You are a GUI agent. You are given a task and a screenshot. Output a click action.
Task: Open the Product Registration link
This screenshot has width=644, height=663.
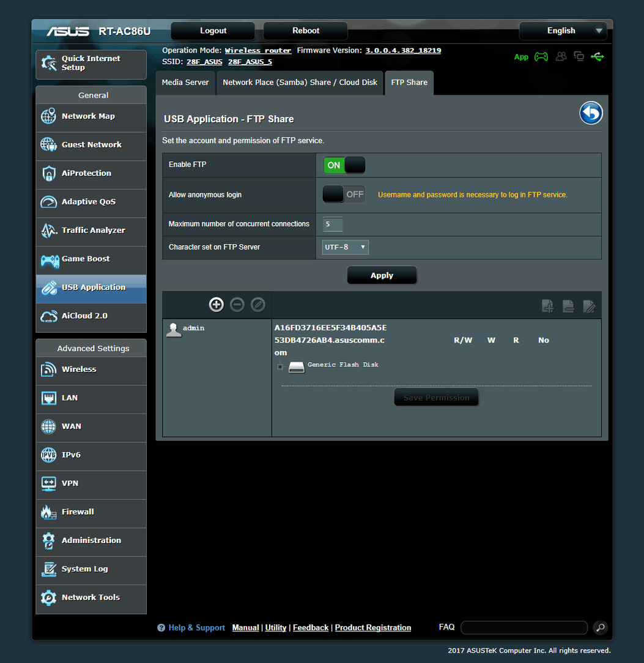[373, 628]
